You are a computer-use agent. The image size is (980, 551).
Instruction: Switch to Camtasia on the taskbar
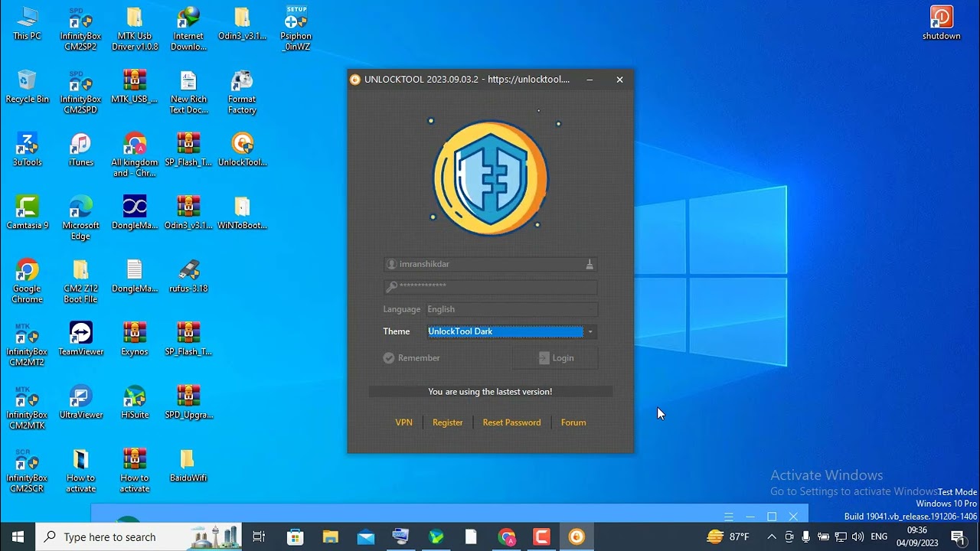(541, 537)
